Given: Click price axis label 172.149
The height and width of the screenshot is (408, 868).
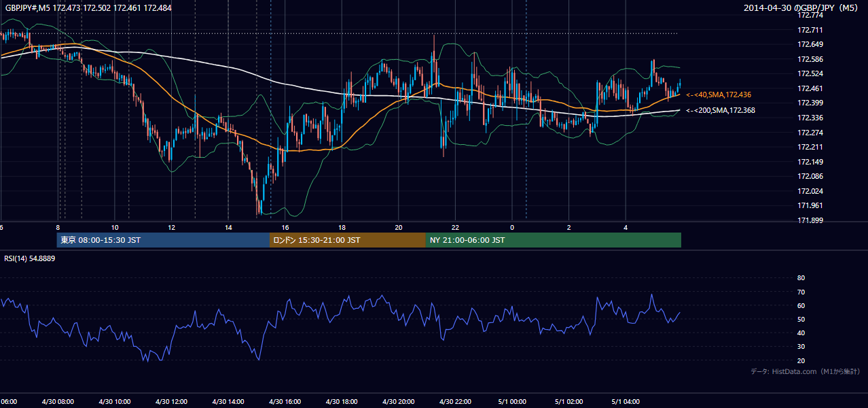Looking at the screenshot, I should [x=810, y=162].
